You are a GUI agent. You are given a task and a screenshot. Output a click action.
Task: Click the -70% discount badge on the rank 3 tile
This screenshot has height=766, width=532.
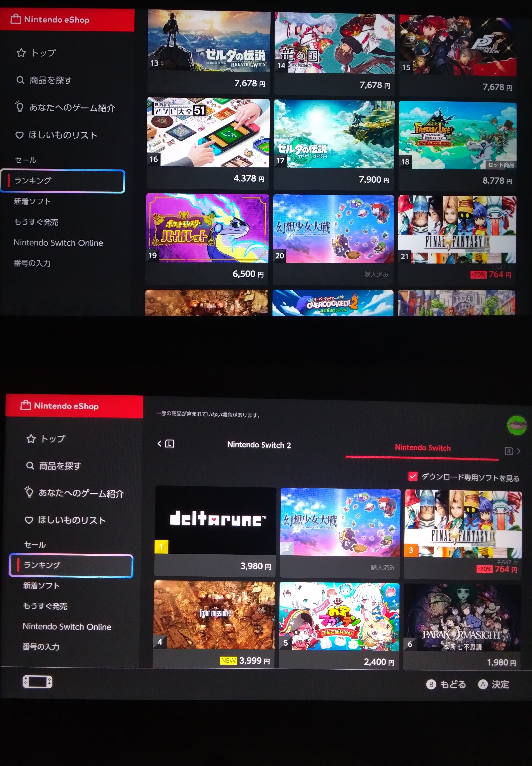pos(484,569)
